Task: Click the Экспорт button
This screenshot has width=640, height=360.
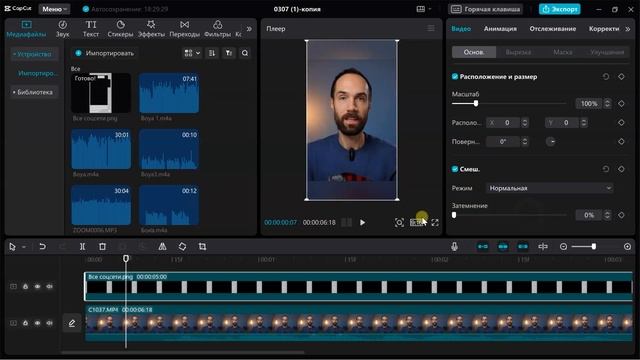Action: point(560,9)
